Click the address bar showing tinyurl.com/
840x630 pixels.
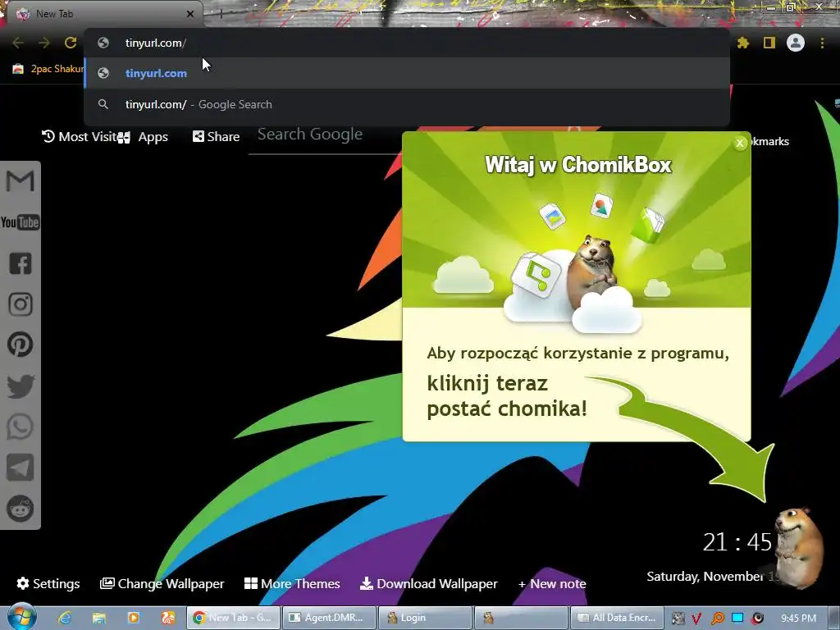coord(407,43)
